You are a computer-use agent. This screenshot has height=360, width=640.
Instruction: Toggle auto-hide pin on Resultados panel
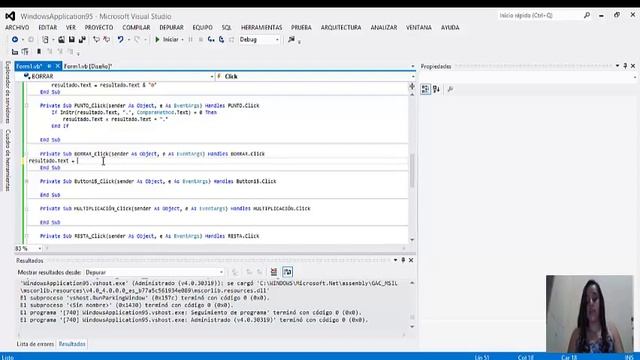(403, 260)
